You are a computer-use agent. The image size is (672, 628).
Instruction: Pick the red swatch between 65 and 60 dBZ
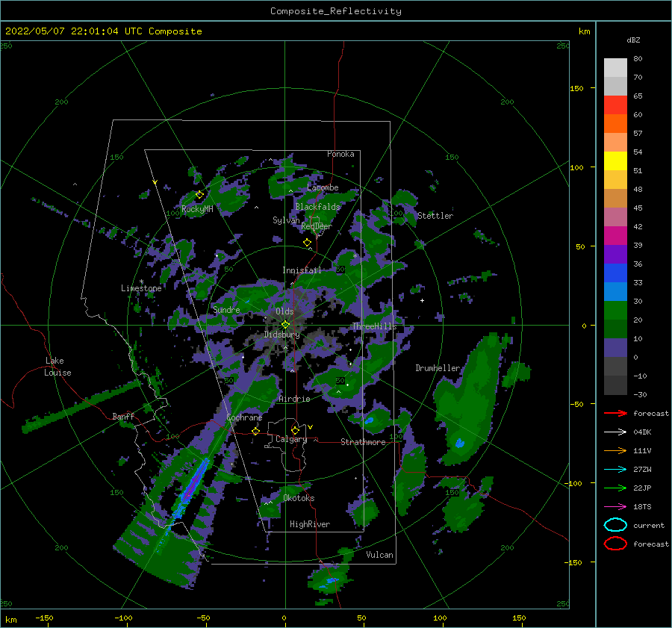[615, 105]
